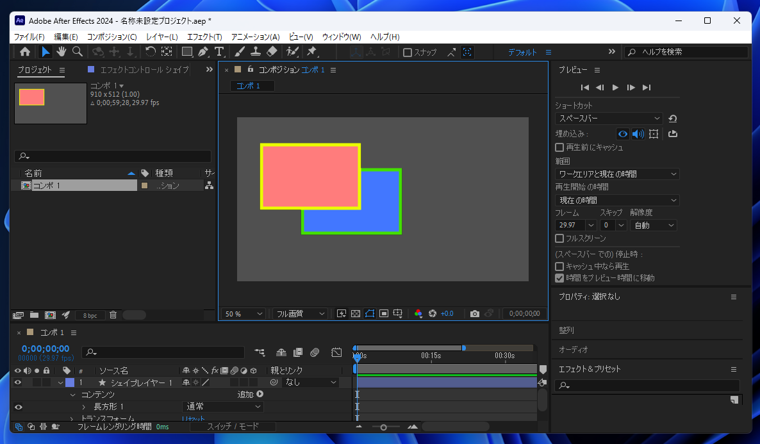The image size is (760, 444).
Task: Open the 50% magnification dropdown
Action: point(243,314)
